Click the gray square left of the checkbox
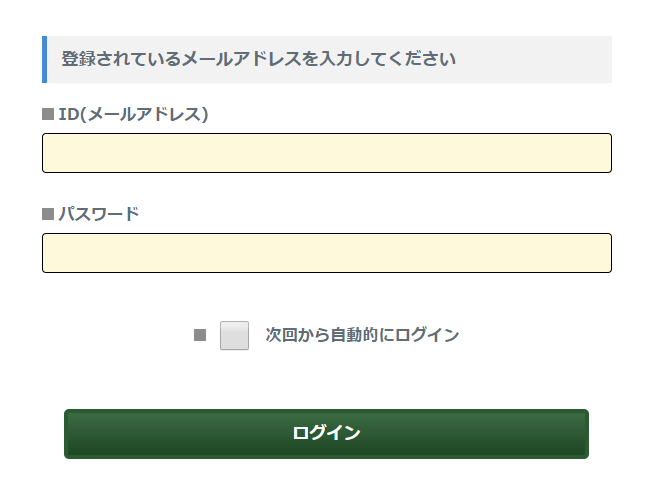 [200, 336]
